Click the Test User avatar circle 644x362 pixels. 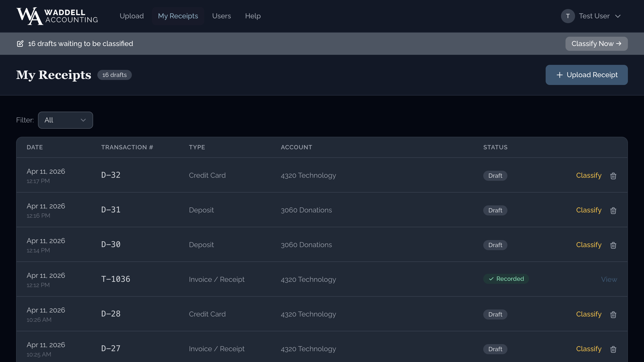[568, 16]
